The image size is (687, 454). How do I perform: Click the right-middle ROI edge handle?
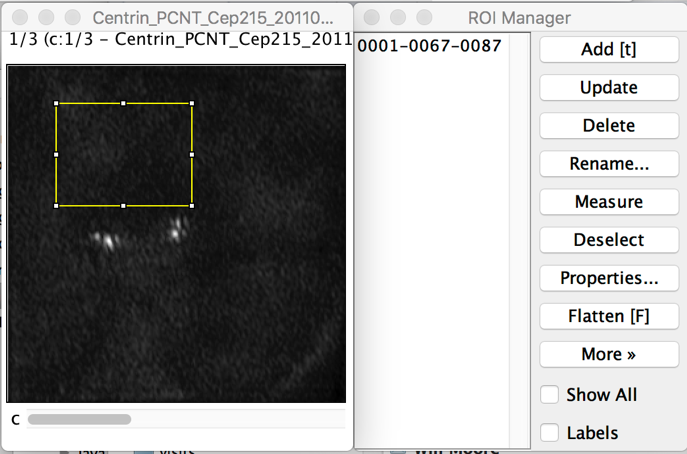[x=192, y=155]
